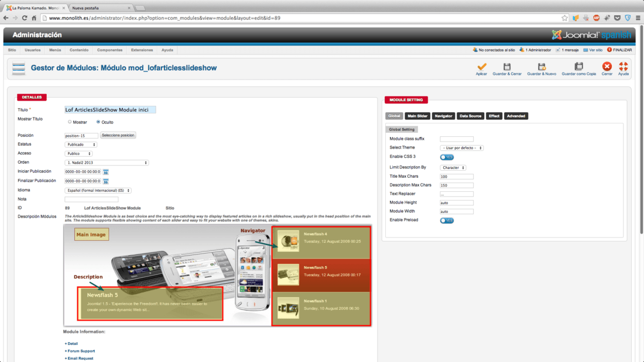
Task: Open calendar for Finalizar Publicación
Action: coord(105,181)
